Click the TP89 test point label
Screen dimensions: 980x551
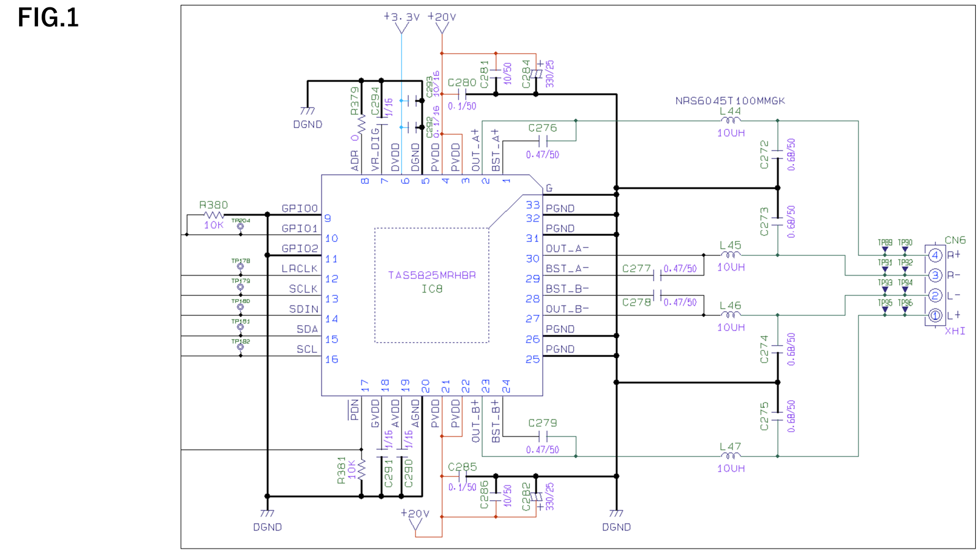tap(885, 243)
